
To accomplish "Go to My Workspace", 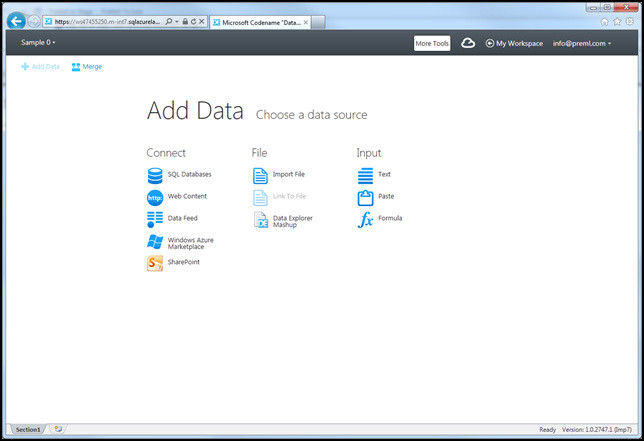I will click(x=514, y=43).
